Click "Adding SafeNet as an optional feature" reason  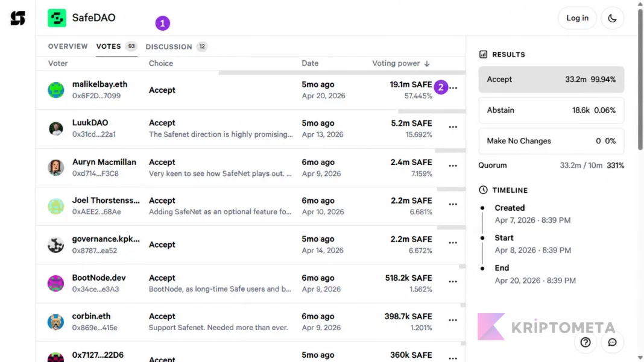pyautogui.click(x=220, y=212)
